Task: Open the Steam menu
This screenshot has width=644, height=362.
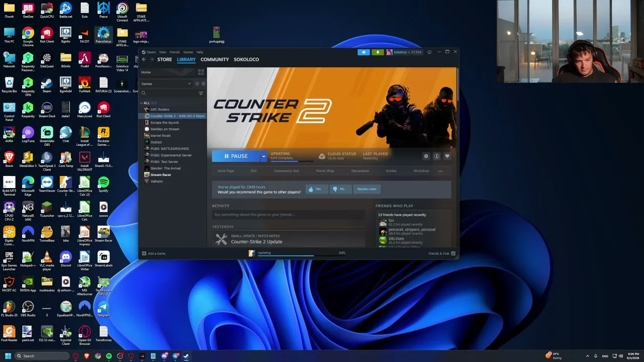Action: (149, 52)
